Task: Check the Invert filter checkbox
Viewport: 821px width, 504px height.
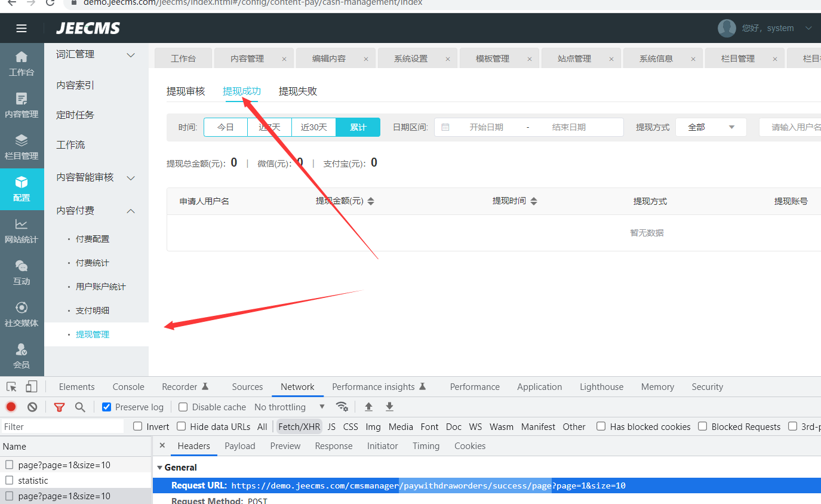Action: pyautogui.click(x=138, y=426)
